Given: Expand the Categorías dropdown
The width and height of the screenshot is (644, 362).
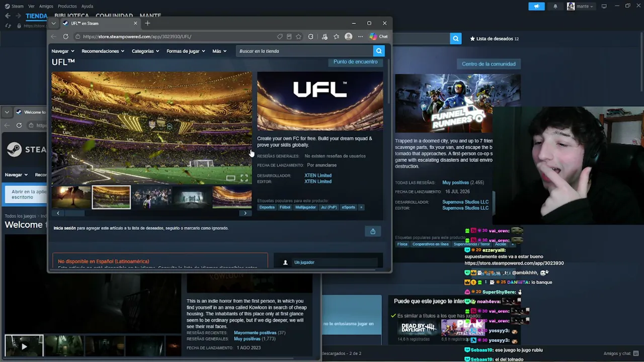Looking at the screenshot, I should (x=145, y=51).
